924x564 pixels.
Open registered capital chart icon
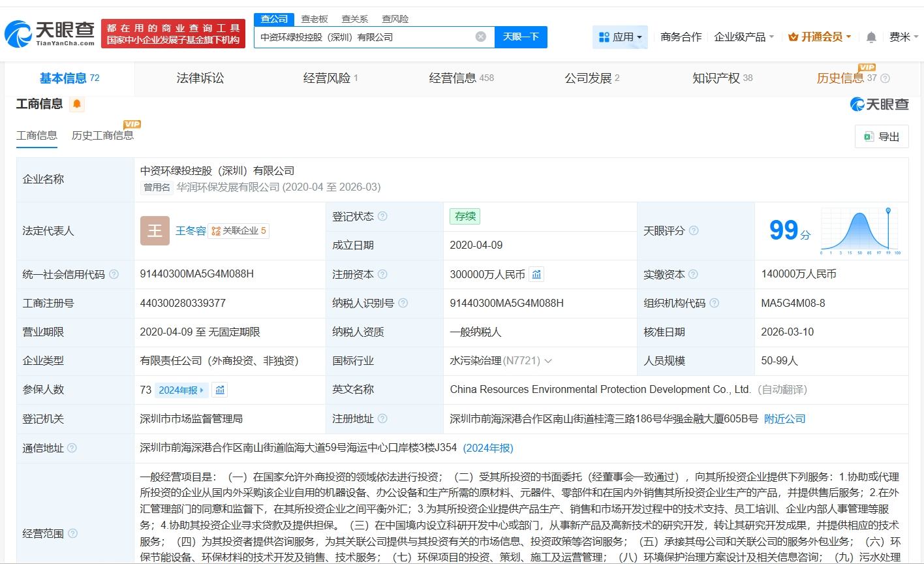[536, 275]
